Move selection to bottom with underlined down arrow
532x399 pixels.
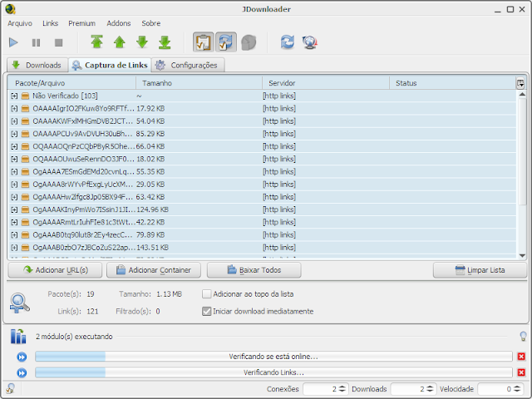(x=165, y=42)
